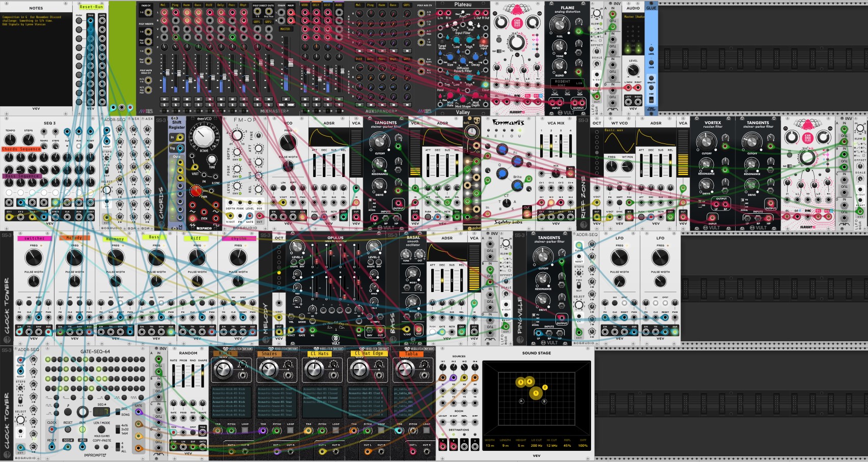Click the LABEL button on GLUE module
The height and width of the screenshot is (462, 868).
pos(651,48)
